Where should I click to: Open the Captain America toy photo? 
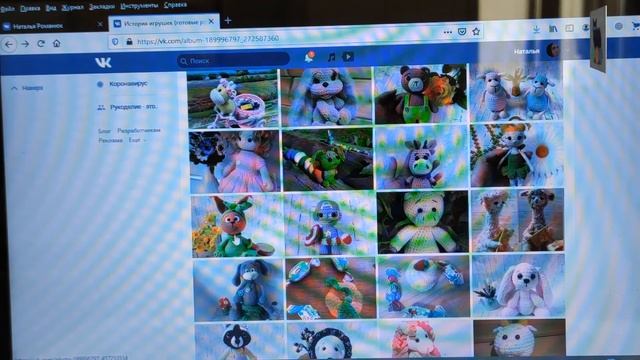329,224
